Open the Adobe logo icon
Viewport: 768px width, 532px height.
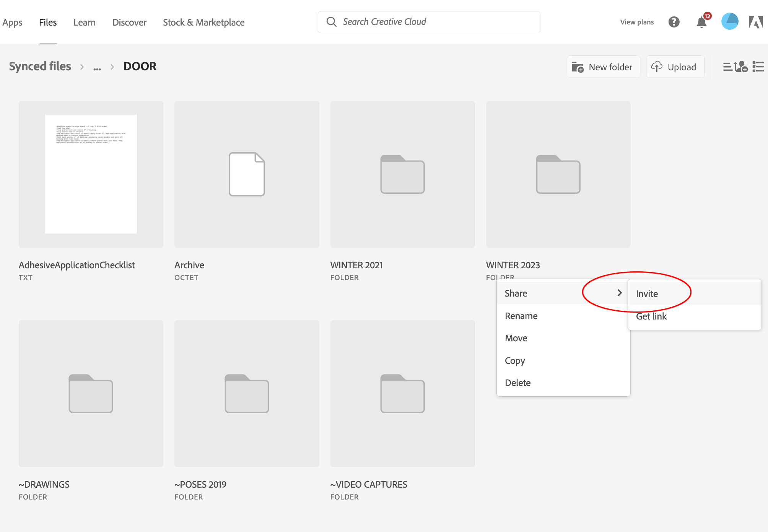click(x=756, y=22)
